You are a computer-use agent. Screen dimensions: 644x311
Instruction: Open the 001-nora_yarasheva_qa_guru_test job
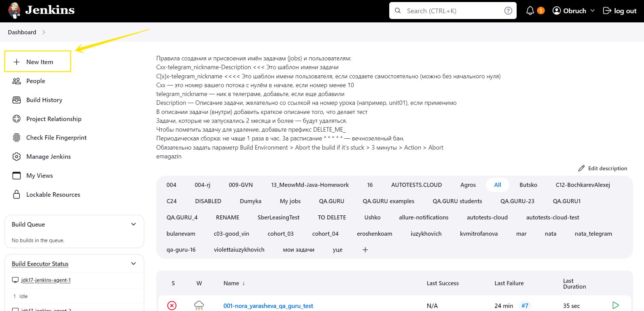268,306
